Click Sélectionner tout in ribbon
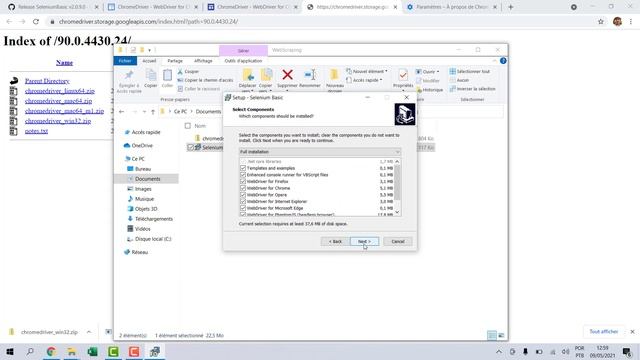This screenshot has width=640, height=360. click(469, 71)
